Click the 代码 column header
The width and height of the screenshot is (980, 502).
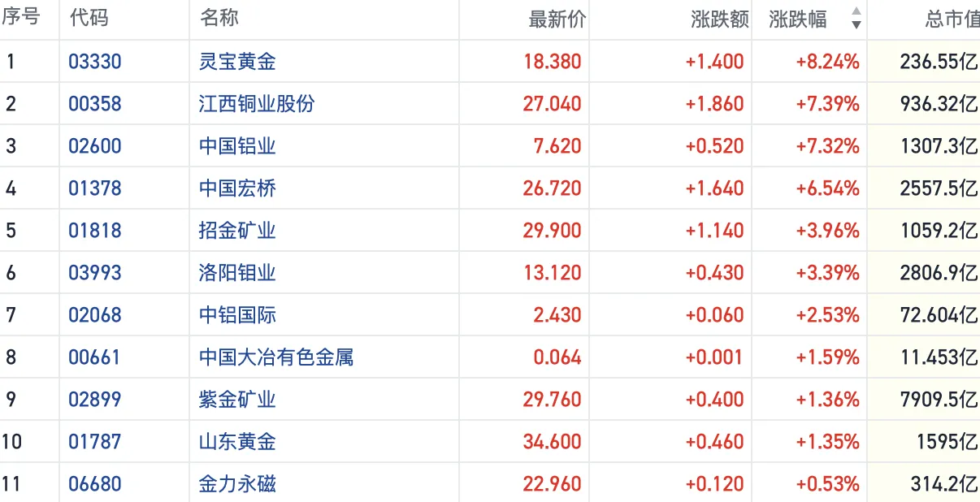point(89,18)
